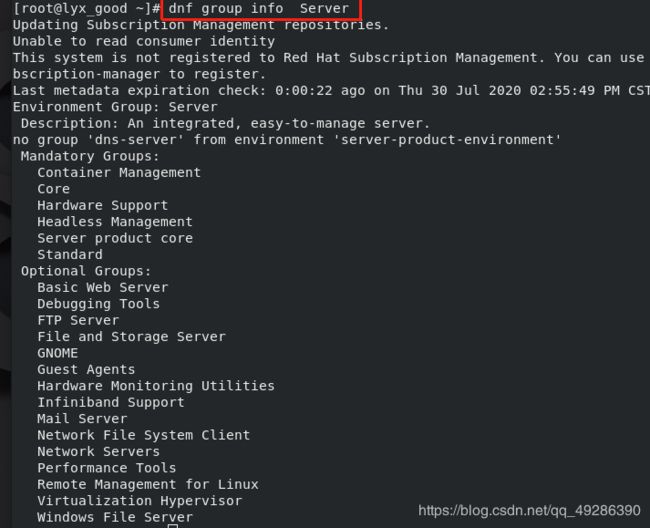Click the 'Hardware Support' line
The height and width of the screenshot is (528, 650).
[102, 205]
